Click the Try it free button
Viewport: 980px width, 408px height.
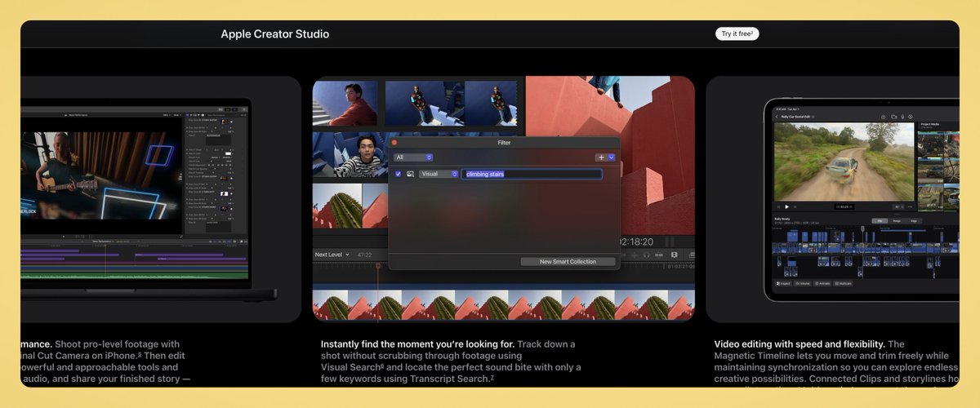pyautogui.click(x=737, y=34)
